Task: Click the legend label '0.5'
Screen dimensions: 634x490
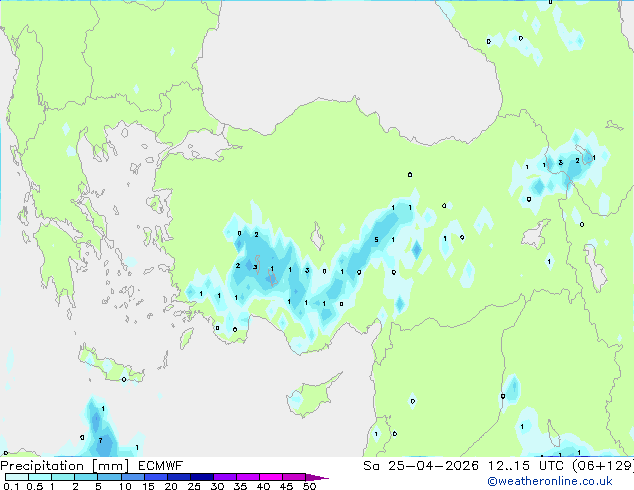Action: 34,486
